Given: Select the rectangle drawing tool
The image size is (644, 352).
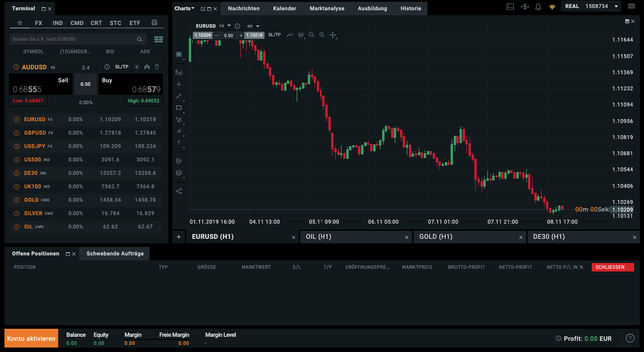Looking at the screenshot, I should pos(179,108).
